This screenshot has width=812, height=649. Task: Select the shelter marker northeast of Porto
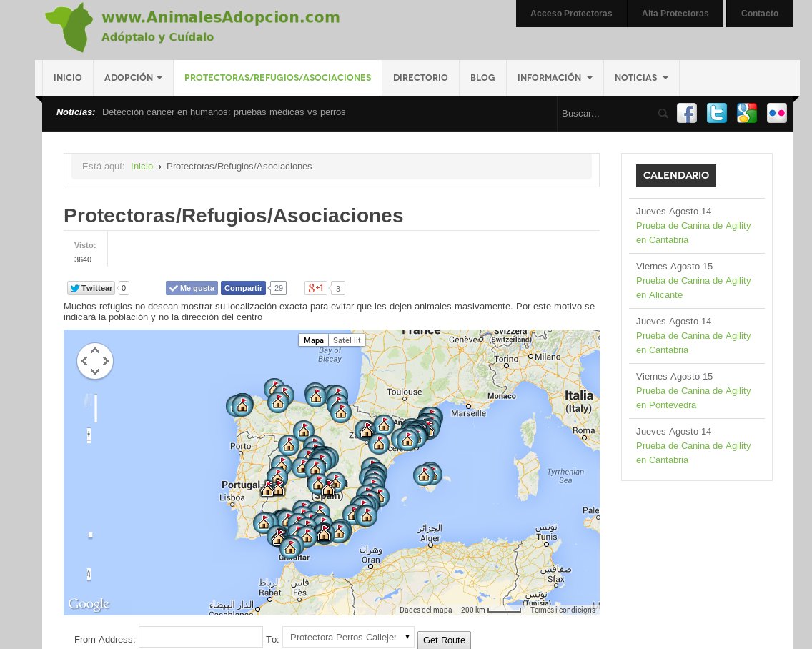[289, 445]
